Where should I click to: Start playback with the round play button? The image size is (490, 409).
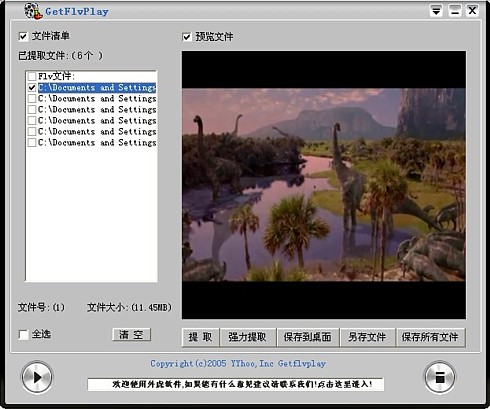[x=37, y=377]
